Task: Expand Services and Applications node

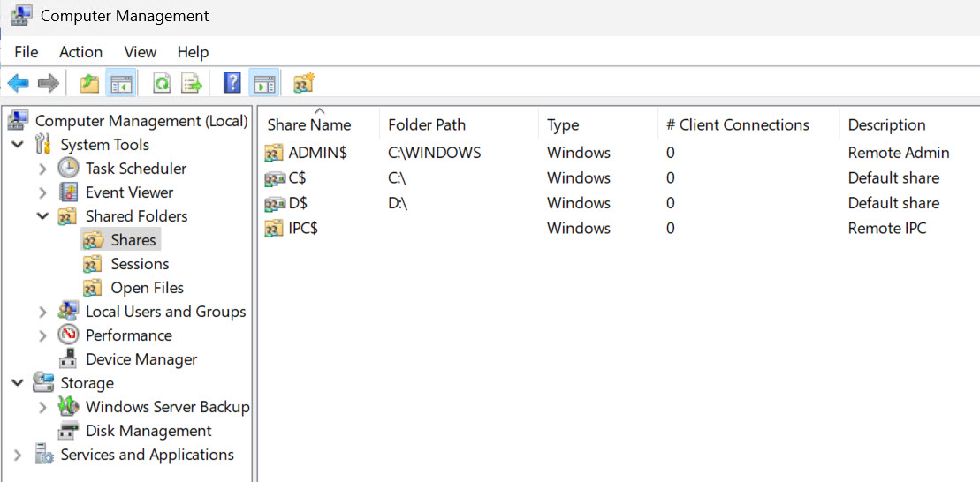Action: pyautogui.click(x=18, y=456)
